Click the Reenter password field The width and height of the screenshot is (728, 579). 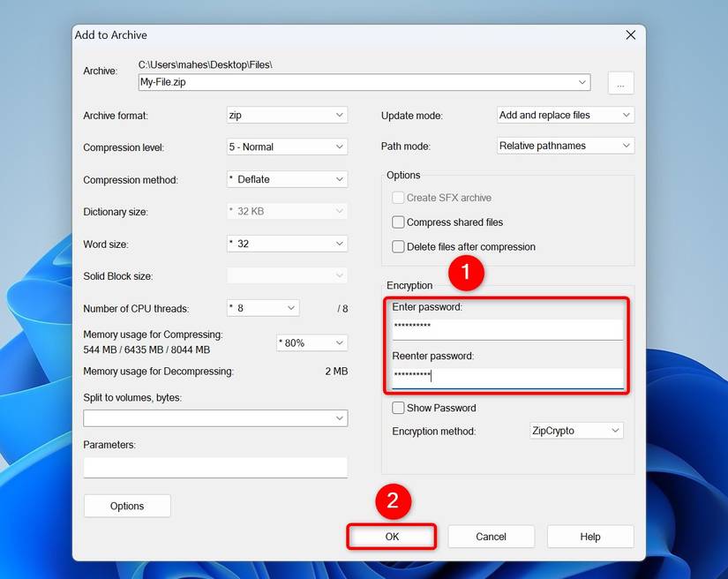click(507, 378)
